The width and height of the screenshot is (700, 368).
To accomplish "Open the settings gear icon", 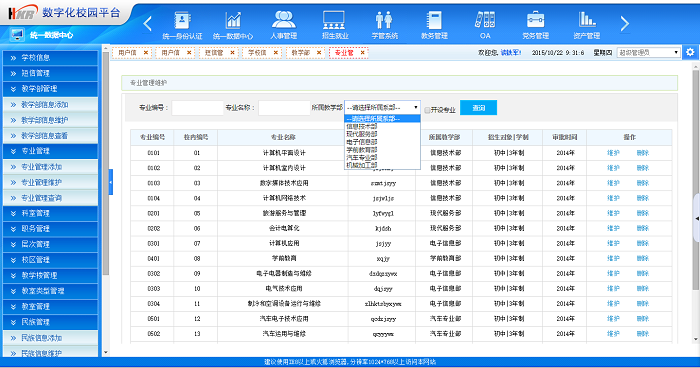I will click(690, 52).
